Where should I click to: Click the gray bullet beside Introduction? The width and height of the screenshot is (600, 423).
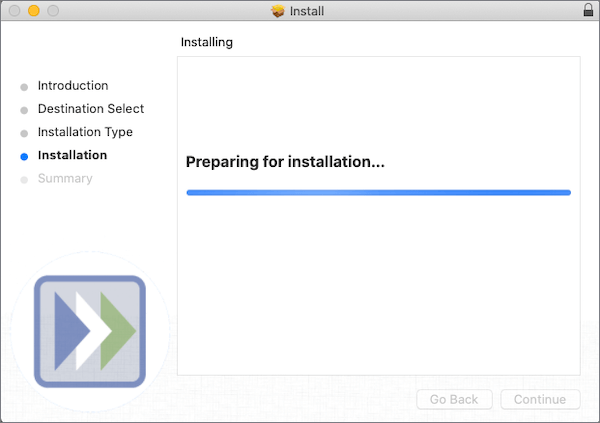tap(24, 87)
